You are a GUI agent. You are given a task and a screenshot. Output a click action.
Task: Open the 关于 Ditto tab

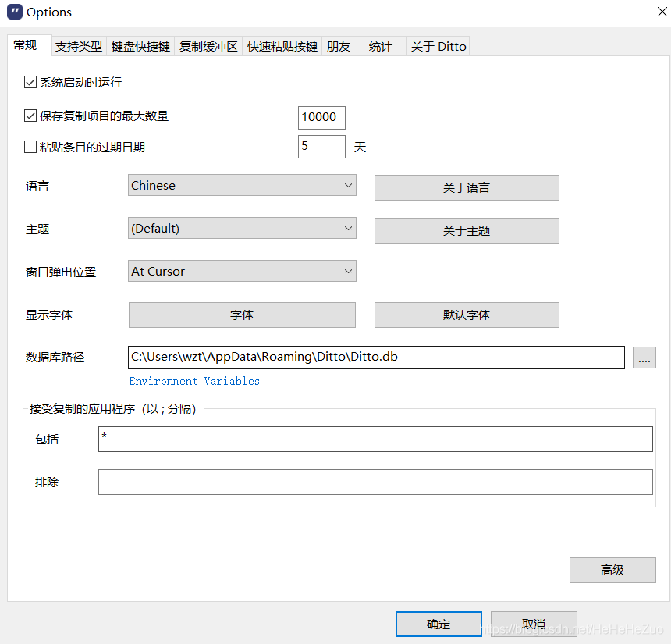click(x=438, y=46)
